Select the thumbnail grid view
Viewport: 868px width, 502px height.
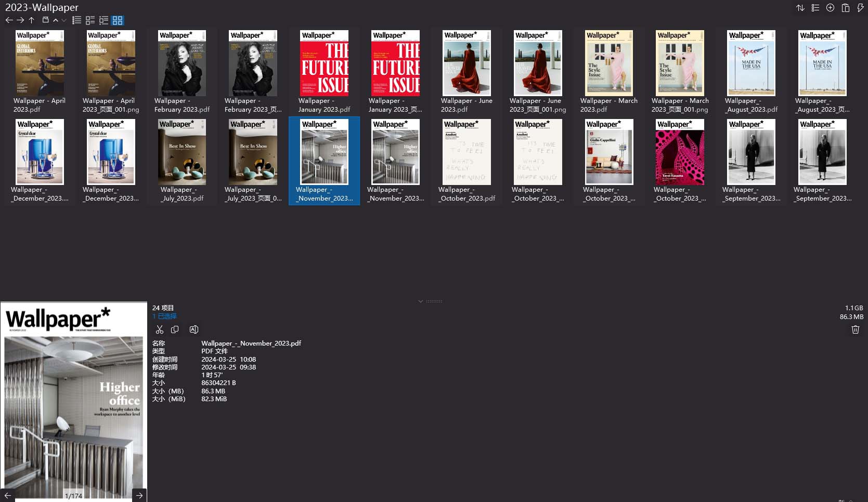(118, 20)
